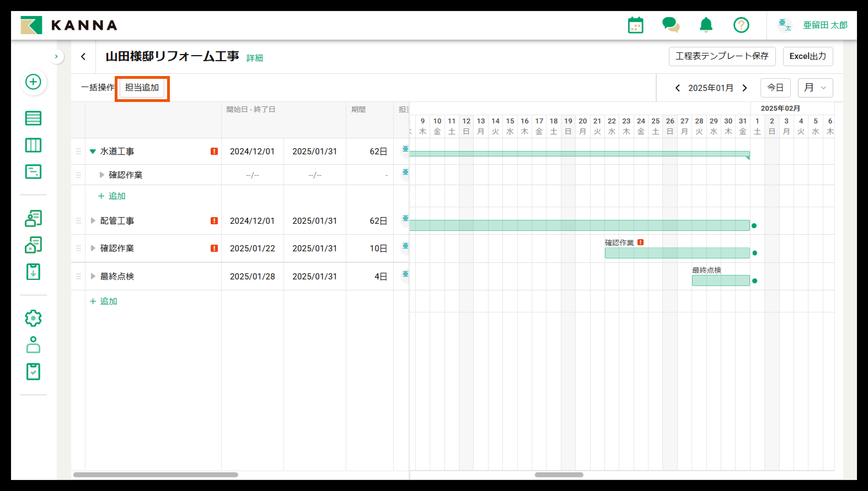This screenshot has height=491, width=868.
Task: Click the Excel出力 button
Action: pos(808,56)
